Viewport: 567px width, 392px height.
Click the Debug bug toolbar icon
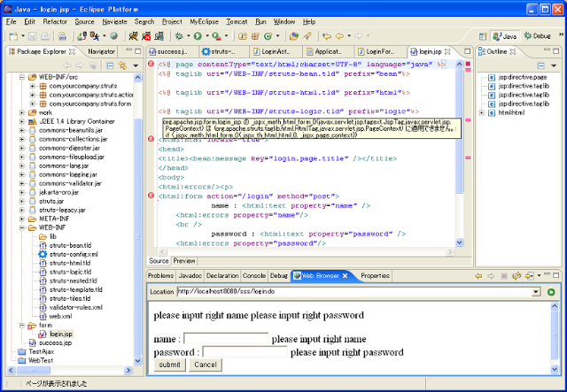pos(179,36)
